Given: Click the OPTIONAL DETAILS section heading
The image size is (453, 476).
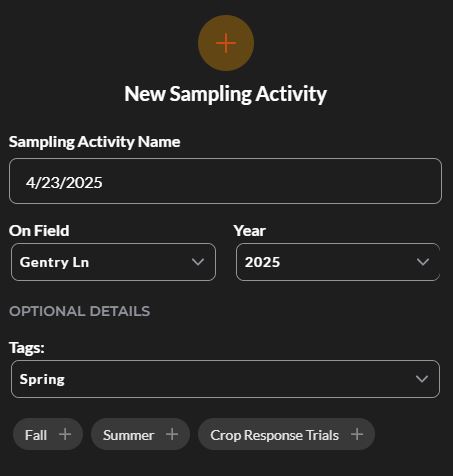Looking at the screenshot, I should pyautogui.click(x=80, y=311).
